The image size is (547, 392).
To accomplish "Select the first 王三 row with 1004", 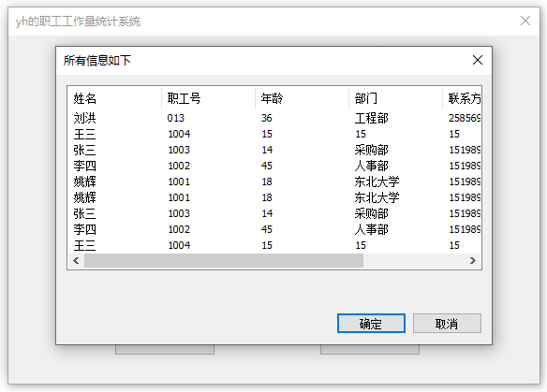I will [274, 134].
